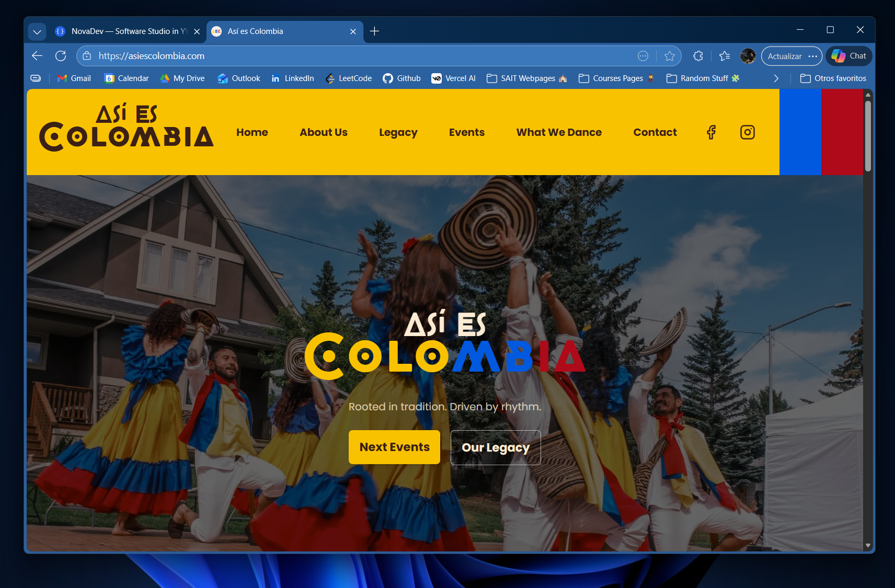Open the Github bookmark
The height and width of the screenshot is (588, 895).
[x=401, y=78]
